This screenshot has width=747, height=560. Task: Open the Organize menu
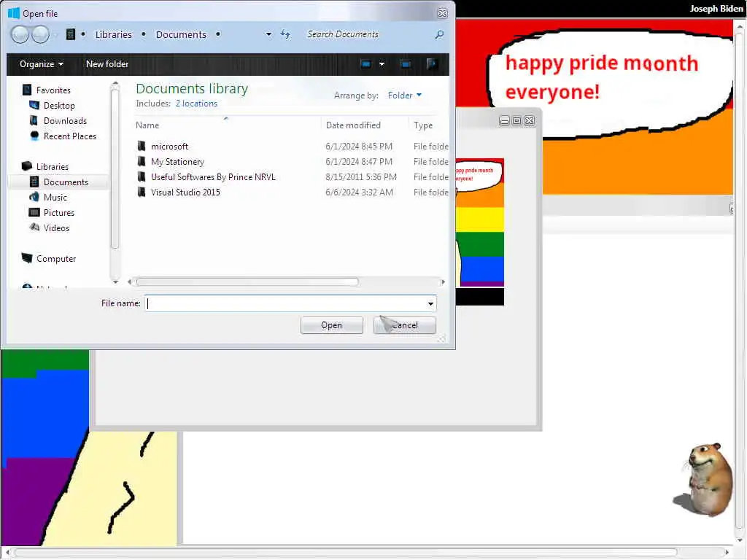click(42, 64)
